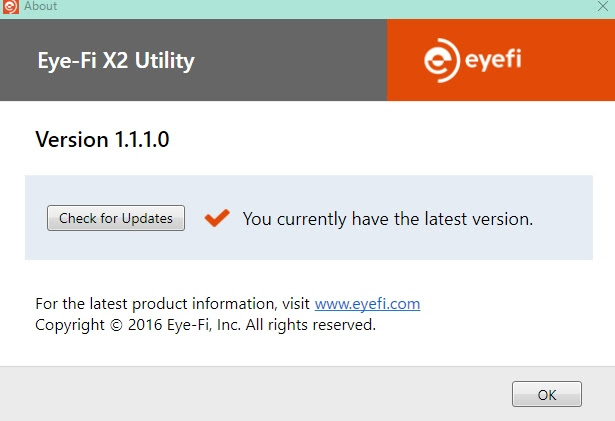Click the product information sentence text
The width and height of the screenshot is (615, 421).
point(172,303)
